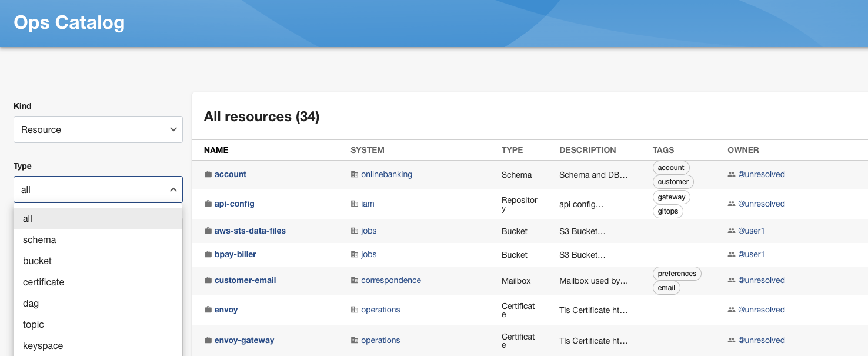
Task: Select 'topic' from the Type options
Action: click(x=98, y=324)
